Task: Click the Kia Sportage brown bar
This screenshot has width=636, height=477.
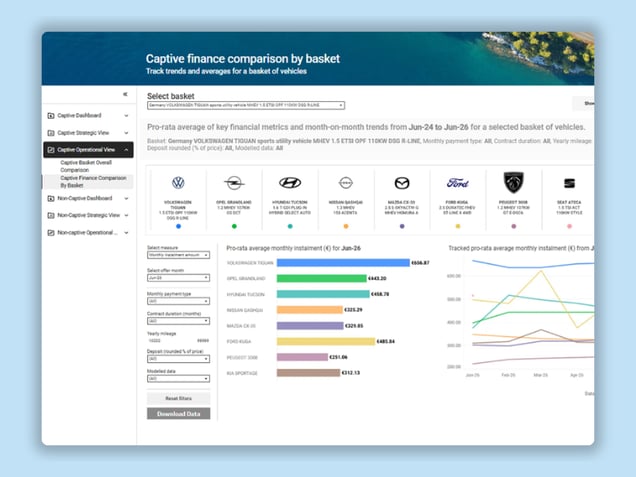Action: pyautogui.click(x=308, y=373)
